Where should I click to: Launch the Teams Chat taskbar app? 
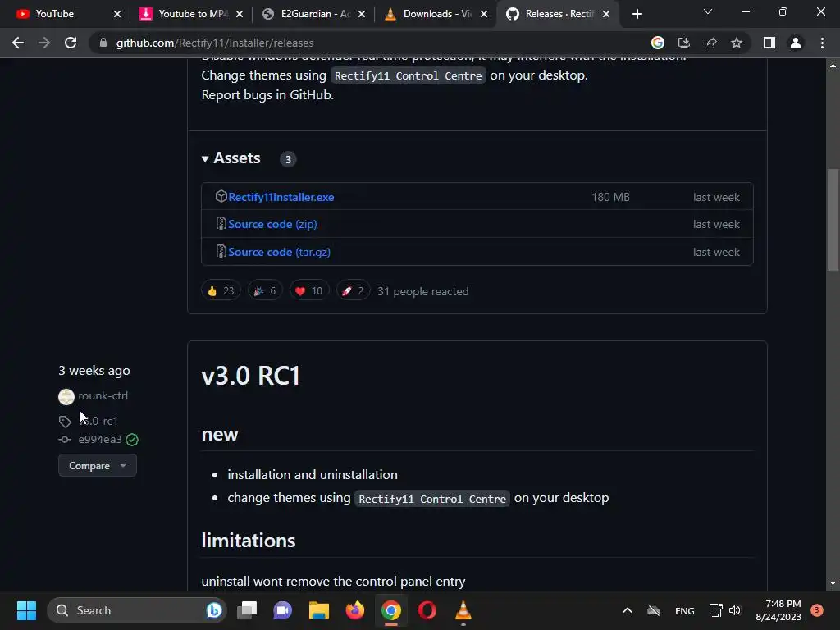(283, 610)
